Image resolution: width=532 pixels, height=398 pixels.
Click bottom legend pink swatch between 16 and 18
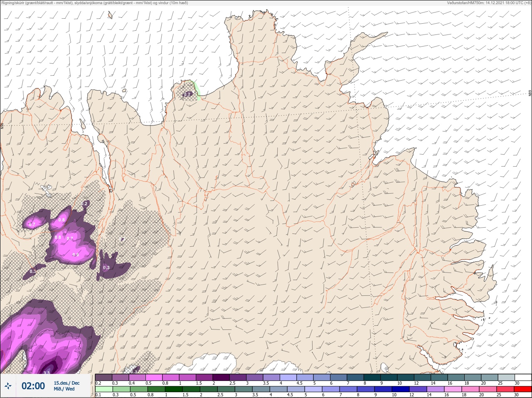click(453, 389)
